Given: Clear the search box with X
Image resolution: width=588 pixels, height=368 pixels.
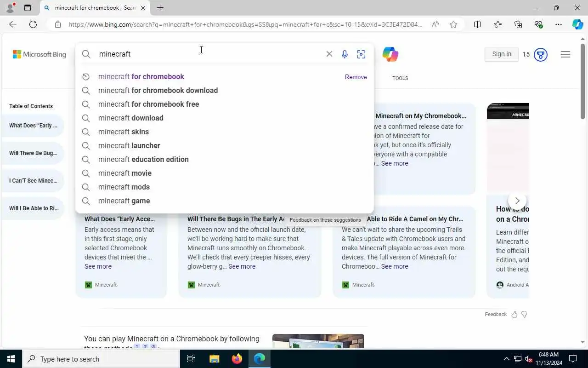Looking at the screenshot, I should (x=329, y=54).
